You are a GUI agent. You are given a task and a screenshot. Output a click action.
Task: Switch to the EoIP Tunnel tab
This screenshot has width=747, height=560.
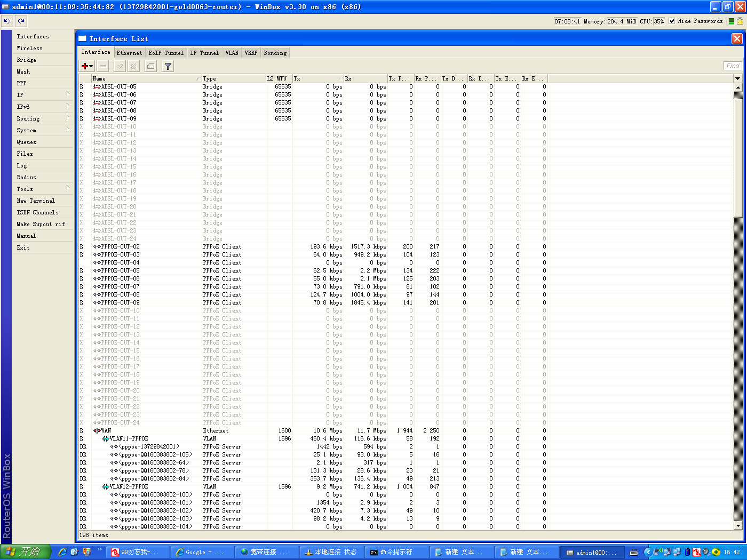tap(166, 53)
